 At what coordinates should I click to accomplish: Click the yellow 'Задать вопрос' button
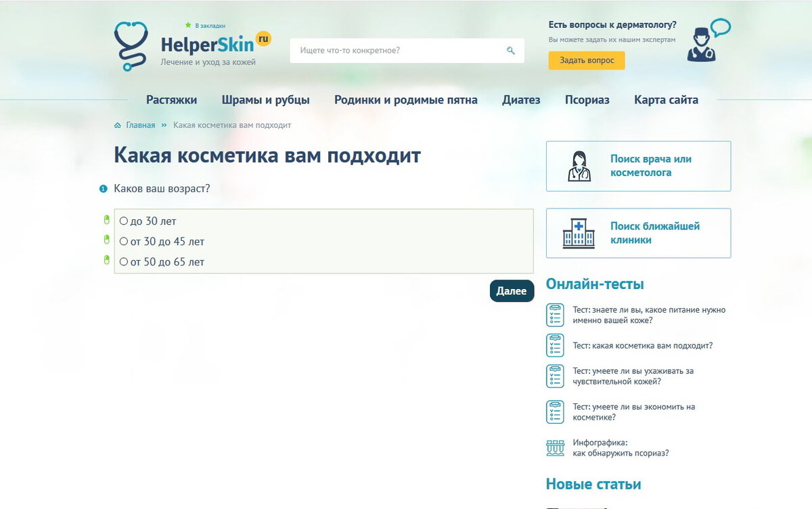pos(587,60)
